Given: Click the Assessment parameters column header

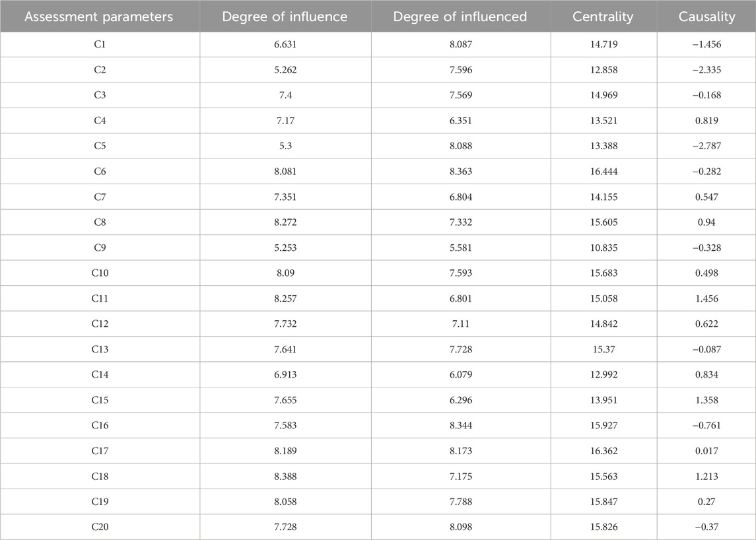Looking at the screenshot, I should 99,17.
